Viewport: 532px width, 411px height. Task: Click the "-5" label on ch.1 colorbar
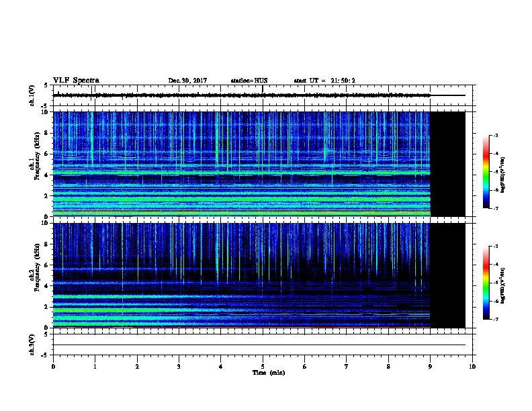coord(496,172)
